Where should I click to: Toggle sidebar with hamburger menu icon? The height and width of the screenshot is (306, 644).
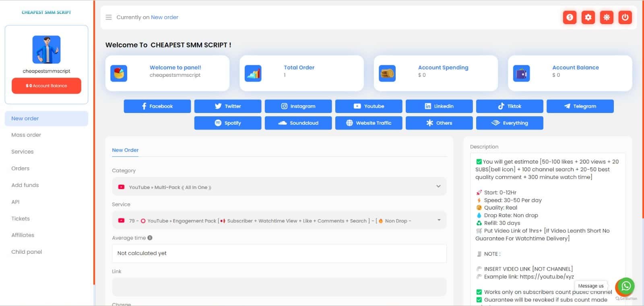click(109, 17)
